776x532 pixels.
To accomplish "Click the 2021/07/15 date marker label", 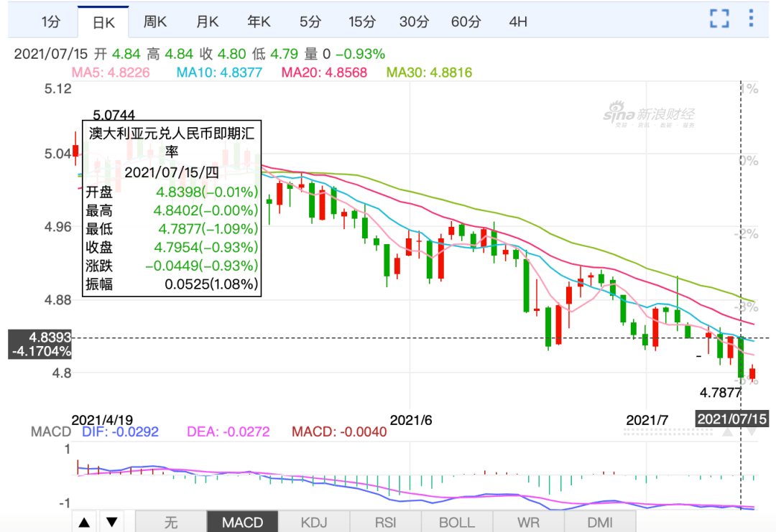I will 732,420.
